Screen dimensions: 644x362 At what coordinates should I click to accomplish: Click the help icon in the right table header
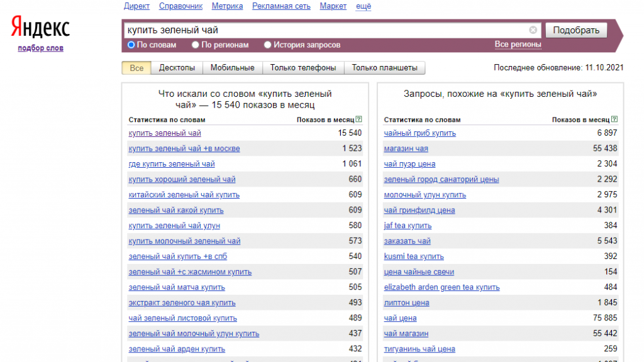click(x=614, y=119)
